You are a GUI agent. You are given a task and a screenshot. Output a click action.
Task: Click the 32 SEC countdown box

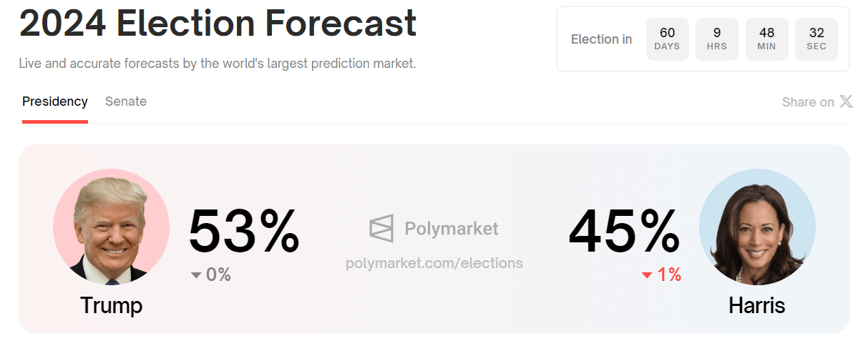[816, 39]
